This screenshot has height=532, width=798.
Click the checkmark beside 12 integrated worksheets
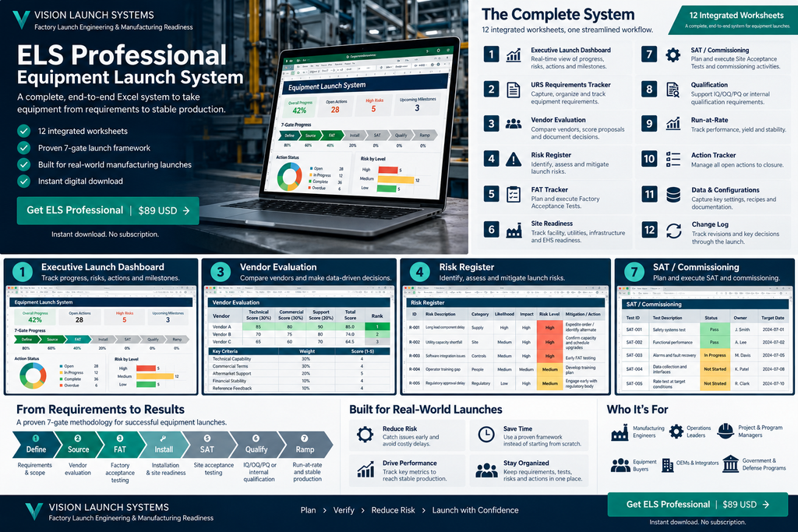click(x=24, y=131)
